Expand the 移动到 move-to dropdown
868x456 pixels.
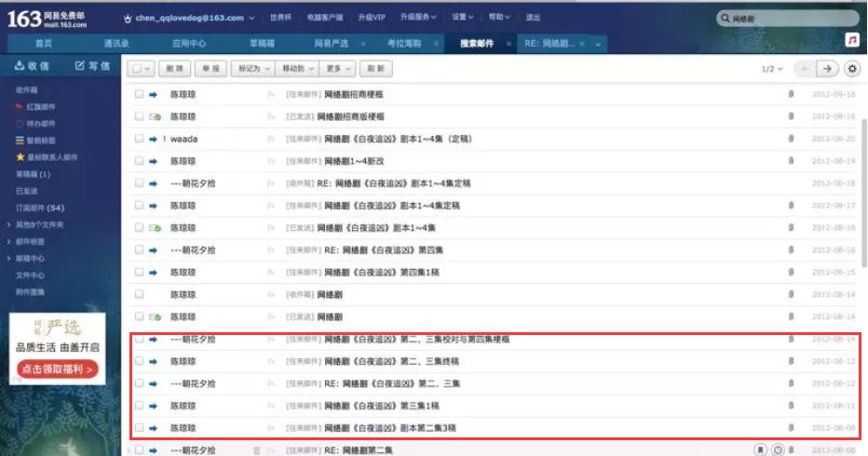click(297, 69)
